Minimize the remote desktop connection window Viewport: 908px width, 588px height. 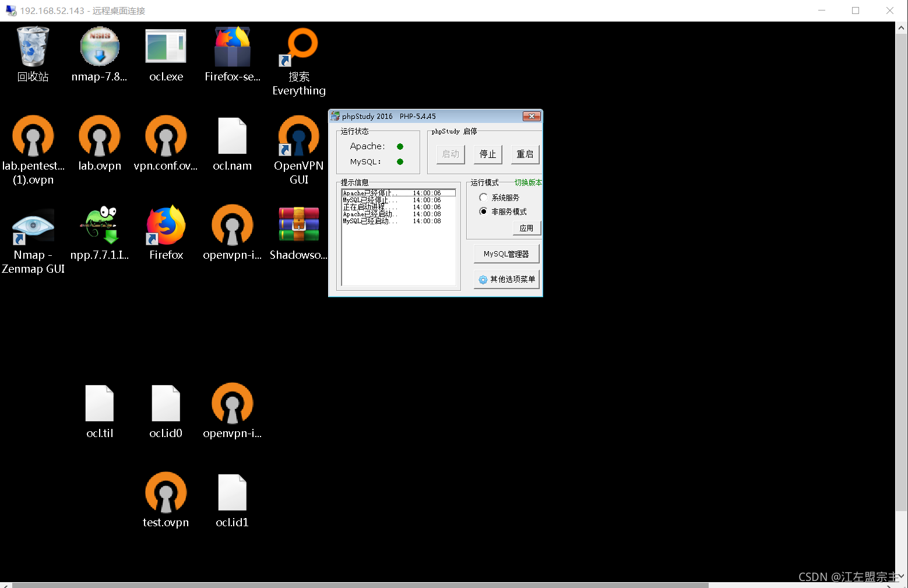[x=822, y=10]
